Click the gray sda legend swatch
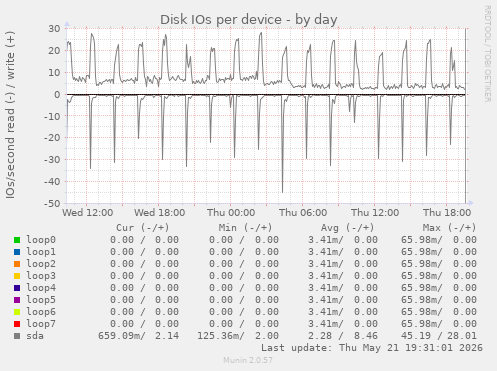 17,336
